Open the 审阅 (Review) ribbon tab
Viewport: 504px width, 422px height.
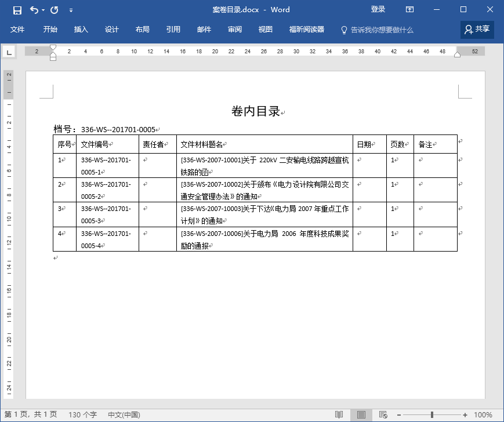click(x=235, y=30)
